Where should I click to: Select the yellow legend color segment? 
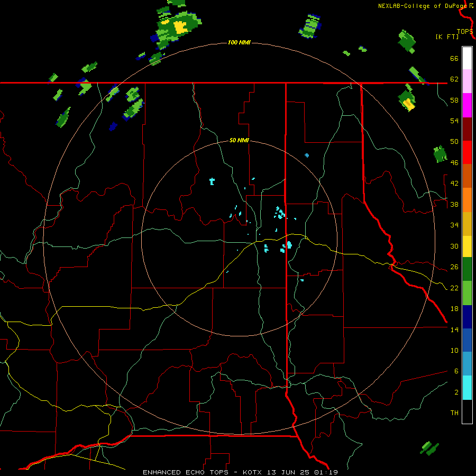467,246
